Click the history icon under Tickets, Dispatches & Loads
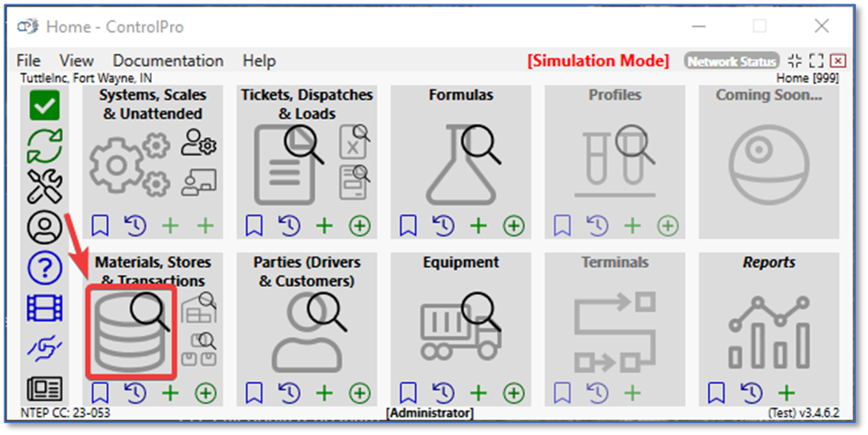This screenshot has height=435, width=868. click(289, 226)
